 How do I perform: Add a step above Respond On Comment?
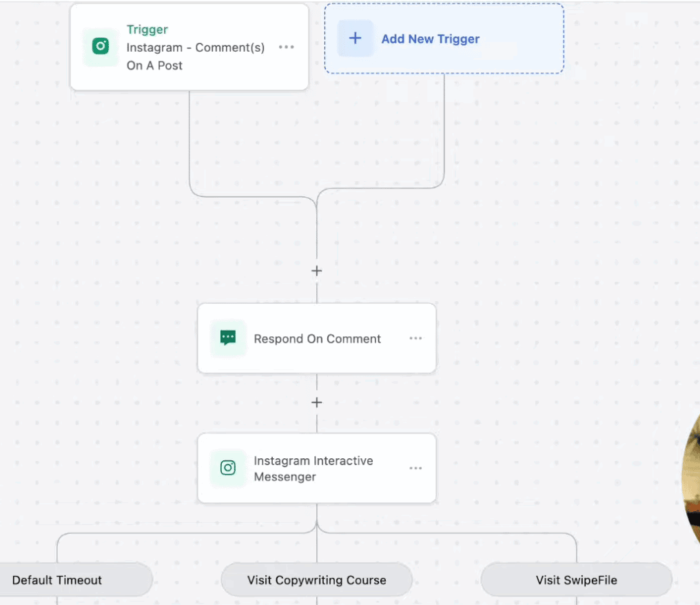point(317,271)
